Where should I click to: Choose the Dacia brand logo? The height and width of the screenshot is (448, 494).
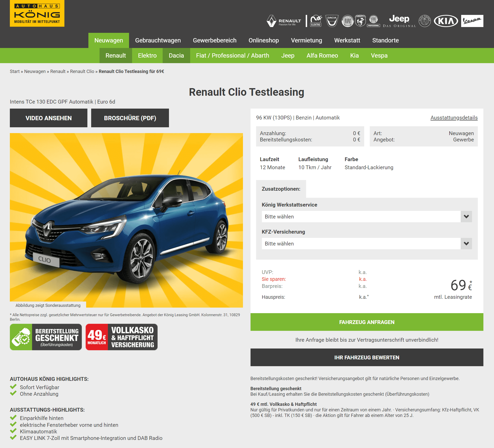click(332, 21)
